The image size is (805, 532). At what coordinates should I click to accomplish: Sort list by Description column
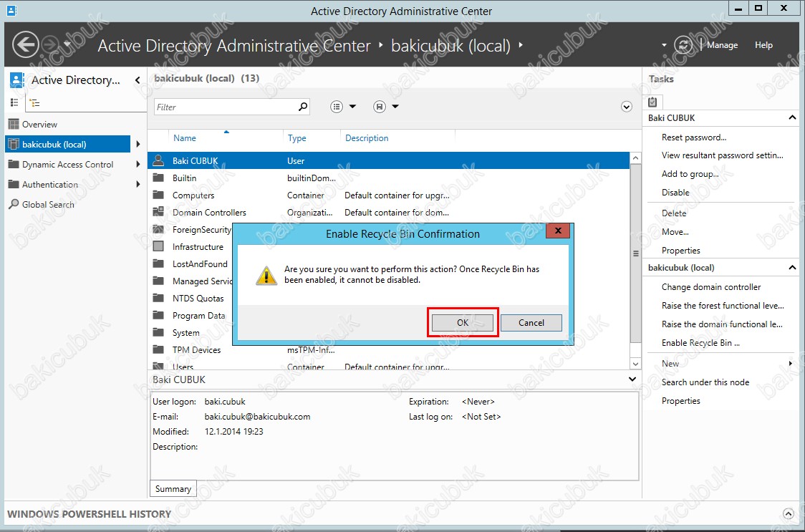point(367,137)
